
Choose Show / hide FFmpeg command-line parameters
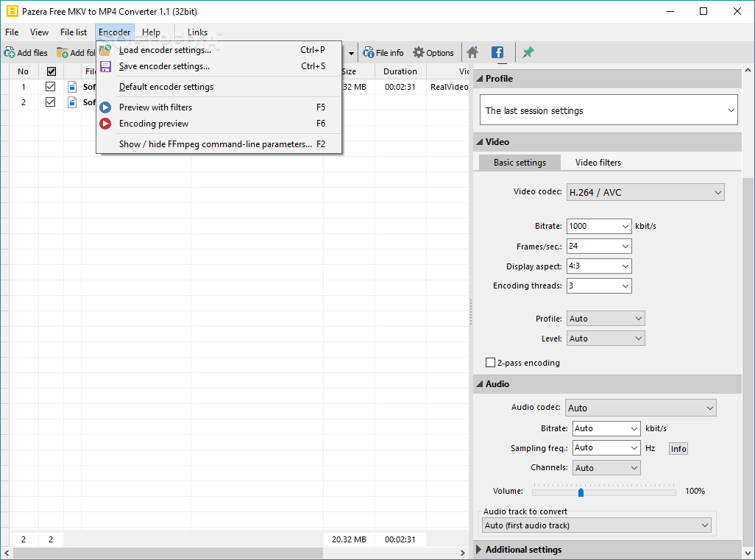click(219, 144)
